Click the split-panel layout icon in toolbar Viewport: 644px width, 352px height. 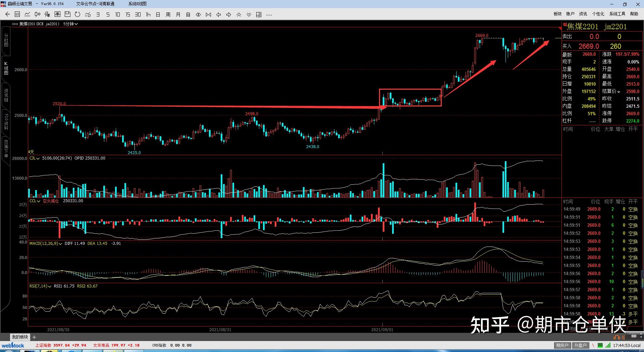pos(259,14)
